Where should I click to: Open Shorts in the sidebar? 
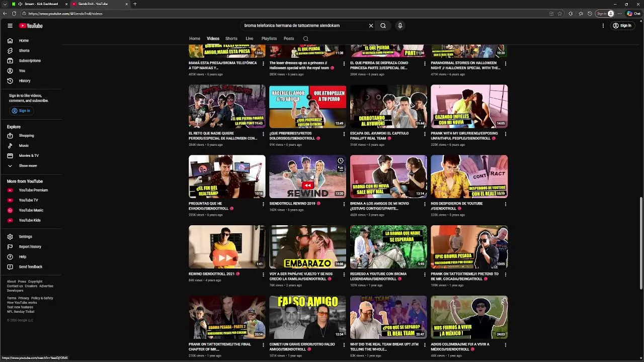click(x=31, y=50)
